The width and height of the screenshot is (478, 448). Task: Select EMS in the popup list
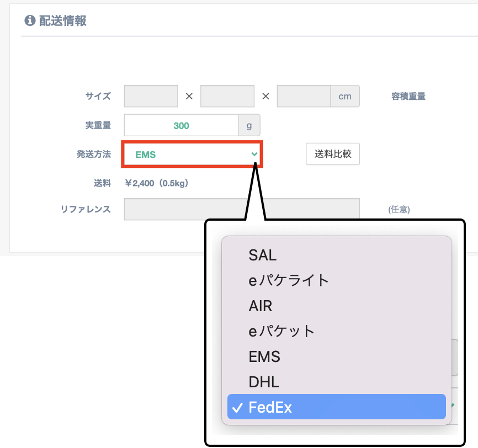tap(264, 357)
